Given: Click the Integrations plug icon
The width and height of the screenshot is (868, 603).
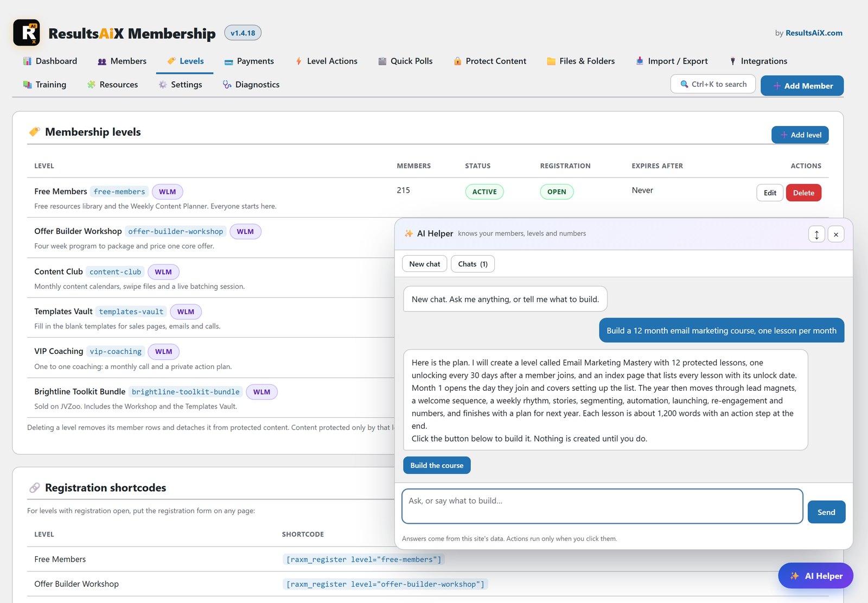Looking at the screenshot, I should (x=733, y=61).
